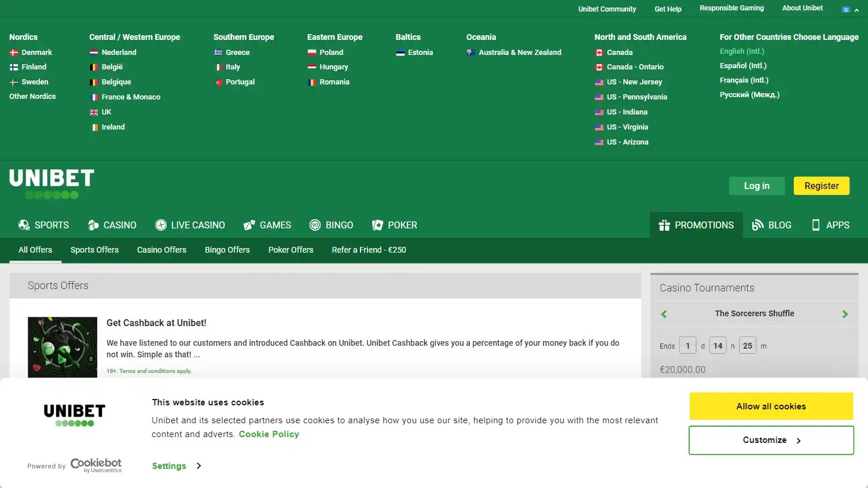Open About Unibet link
This screenshot has height=488, width=868.
pyautogui.click(x=803, y=8)
